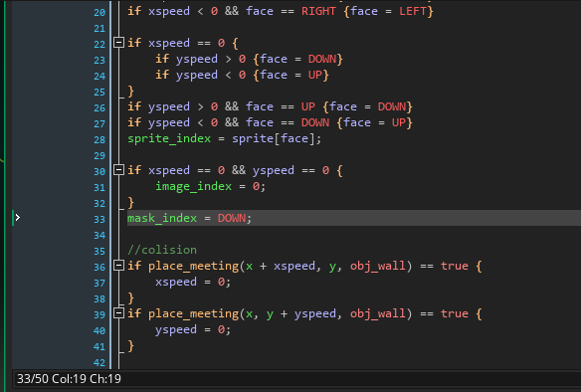Click 'xspeed = 0;' on line 37
The height and width of the screenshot is (392, 581).
pyautogui.click(x=193, y=282)
